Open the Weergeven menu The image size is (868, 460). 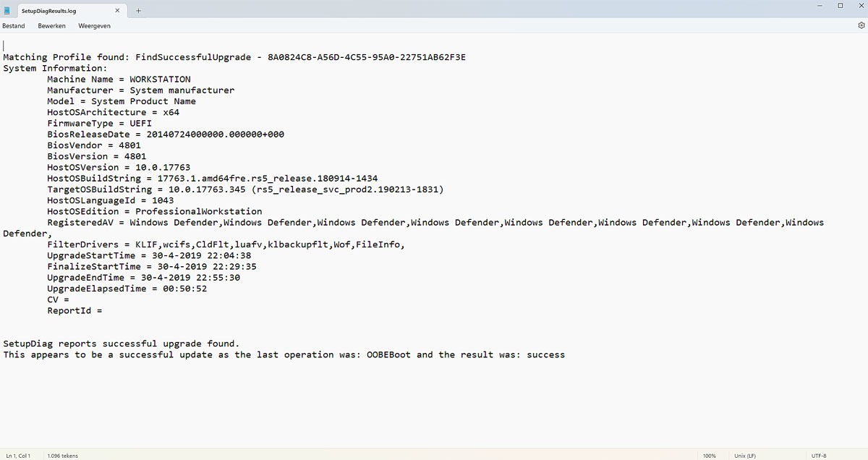[94, 25]
